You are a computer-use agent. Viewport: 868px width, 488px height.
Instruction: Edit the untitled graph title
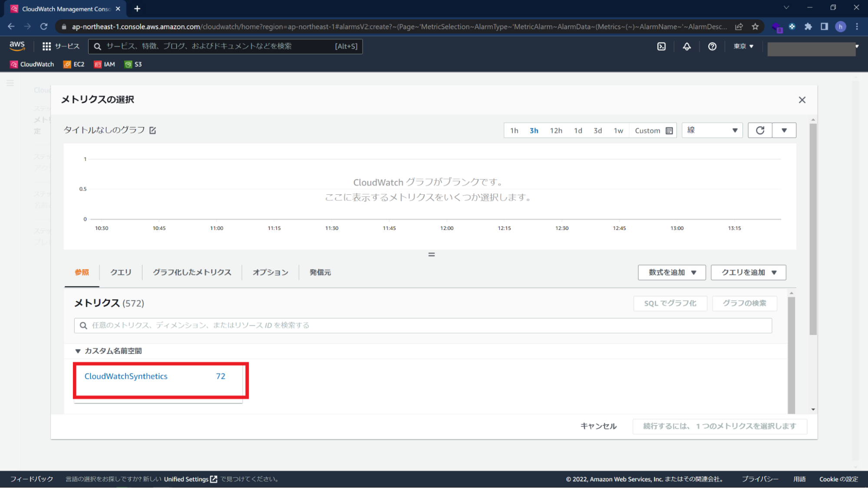(x=153, y=130)
